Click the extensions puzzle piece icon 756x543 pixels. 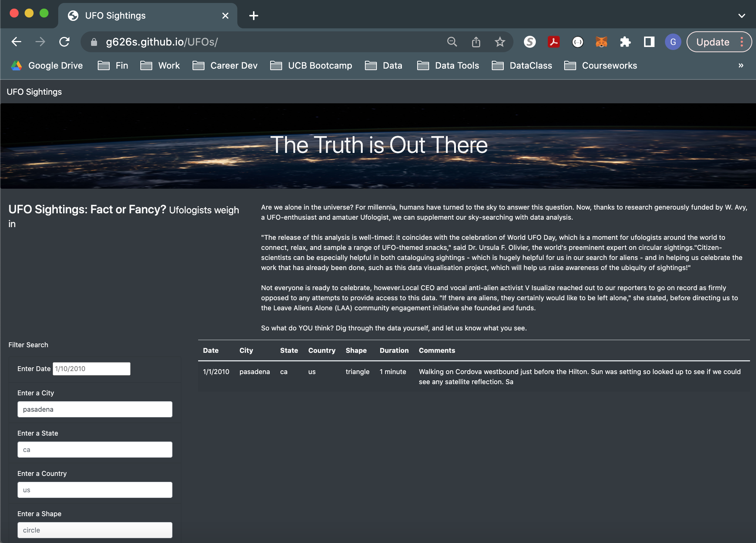(625, 42)
